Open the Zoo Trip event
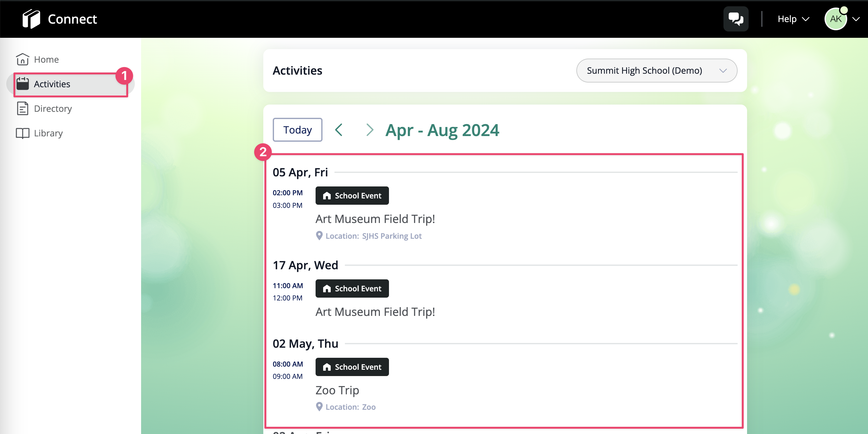This screenshot has height=434, width=868. (337, 390)
